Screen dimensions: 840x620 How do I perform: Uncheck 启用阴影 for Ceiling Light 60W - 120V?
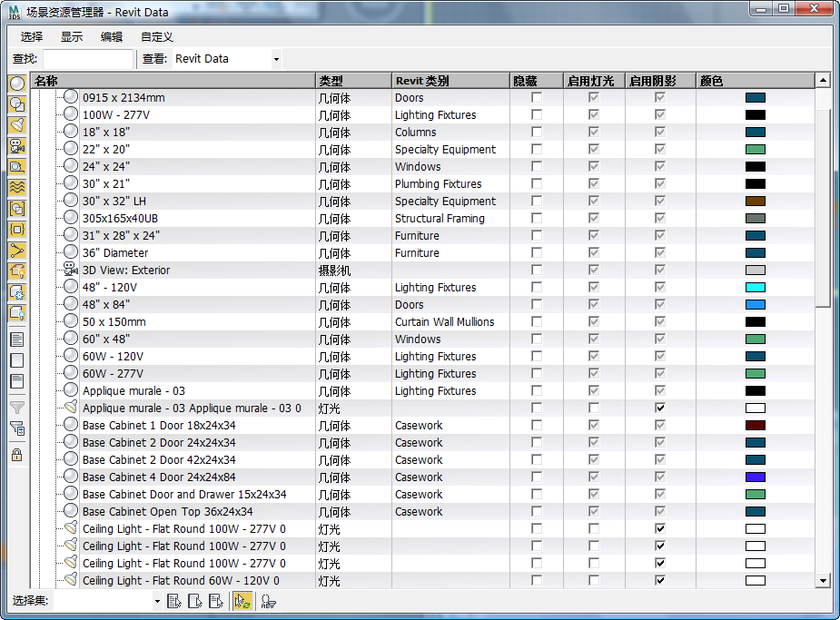tap(660, 580)
